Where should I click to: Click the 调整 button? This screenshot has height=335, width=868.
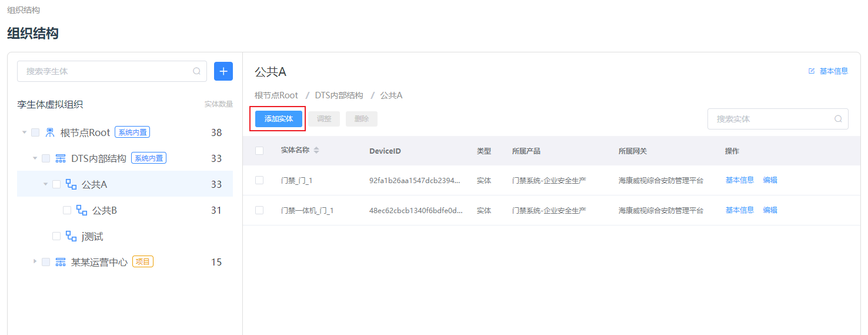(x=324, y=119)
